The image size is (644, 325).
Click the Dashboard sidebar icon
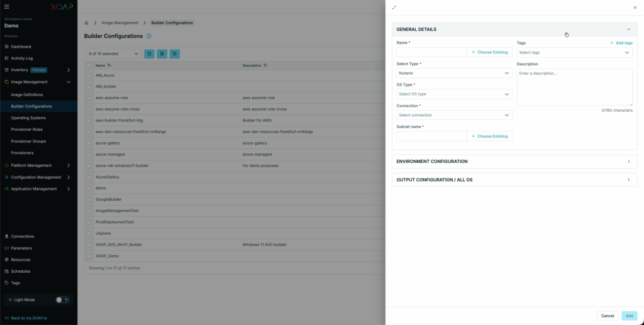6,47
